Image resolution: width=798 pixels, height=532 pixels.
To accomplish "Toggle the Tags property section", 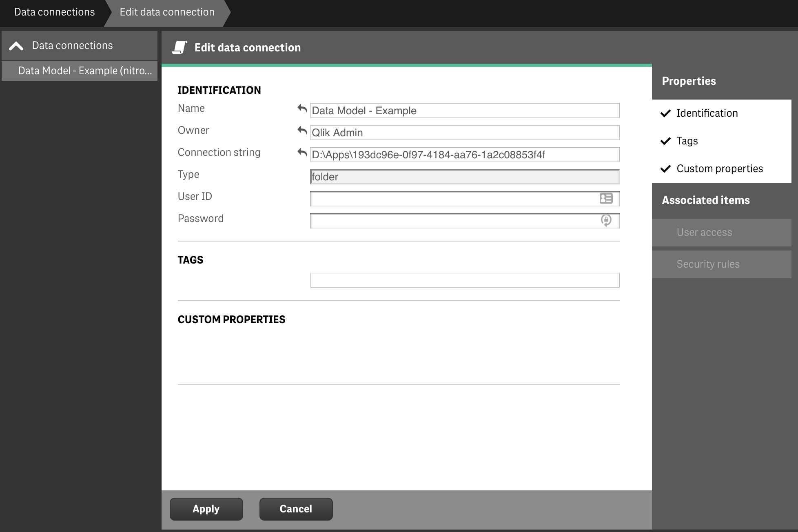I will tap(687, 141).
